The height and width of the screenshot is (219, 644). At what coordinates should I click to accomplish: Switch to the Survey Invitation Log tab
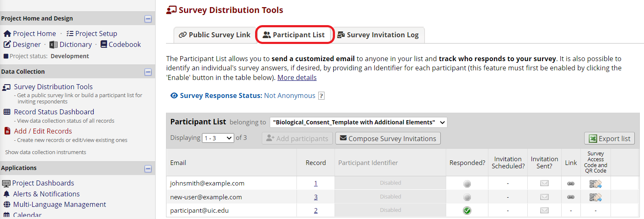coord(378,35)
